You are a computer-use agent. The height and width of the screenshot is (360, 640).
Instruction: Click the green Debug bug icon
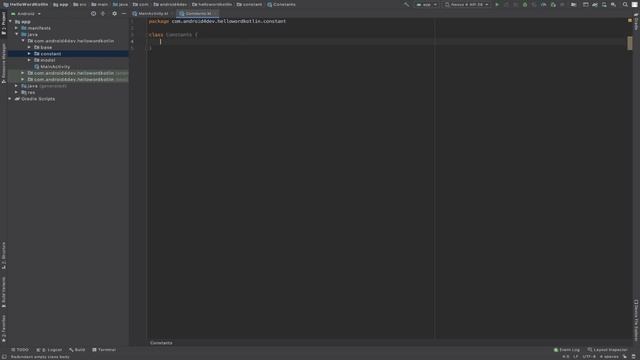pyautogui.click(x=525, y=4)
